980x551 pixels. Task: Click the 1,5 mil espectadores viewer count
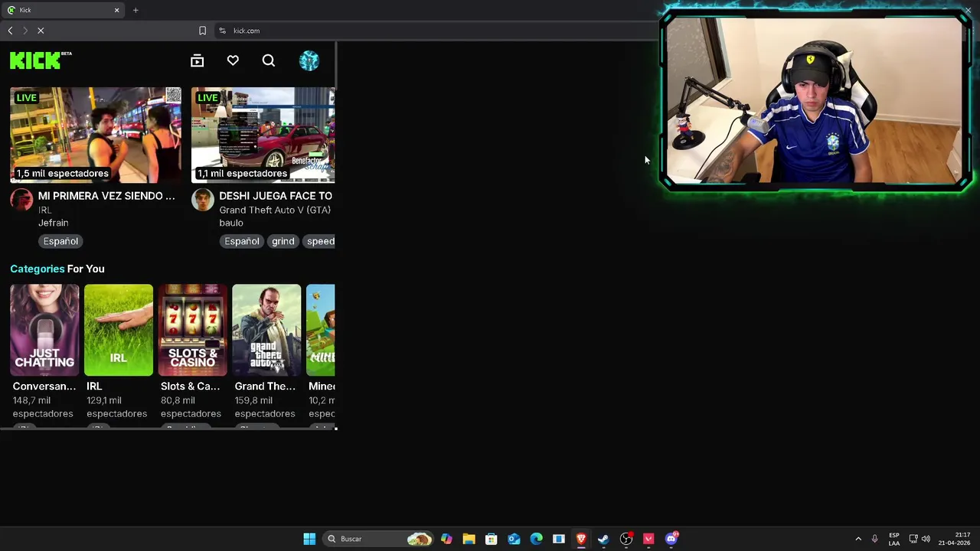click(62, 173)
